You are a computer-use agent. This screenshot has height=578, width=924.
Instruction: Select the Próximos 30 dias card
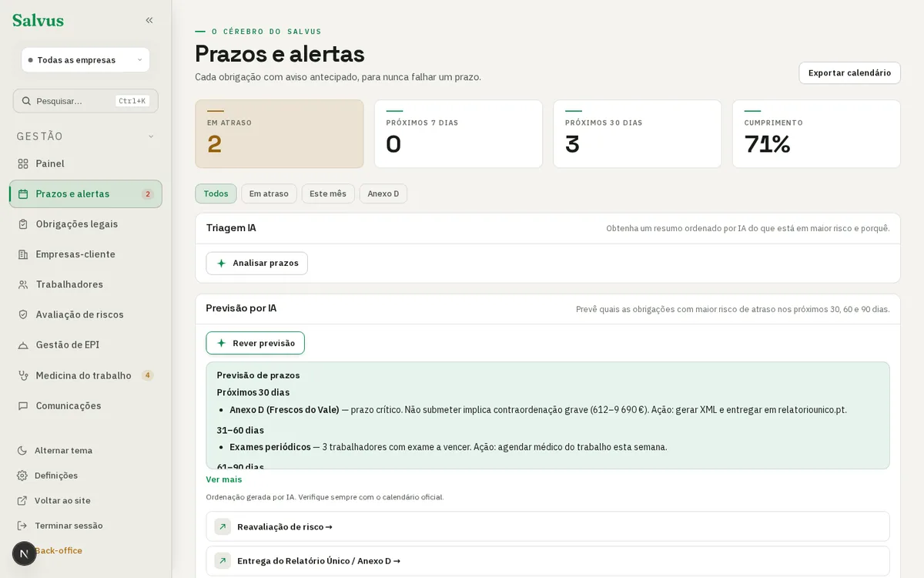[638, 134]
